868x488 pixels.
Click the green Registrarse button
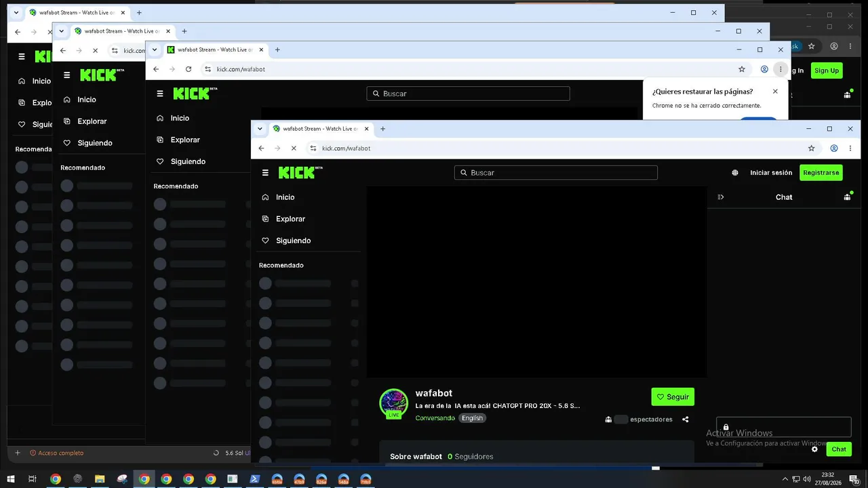click(821, 173)
